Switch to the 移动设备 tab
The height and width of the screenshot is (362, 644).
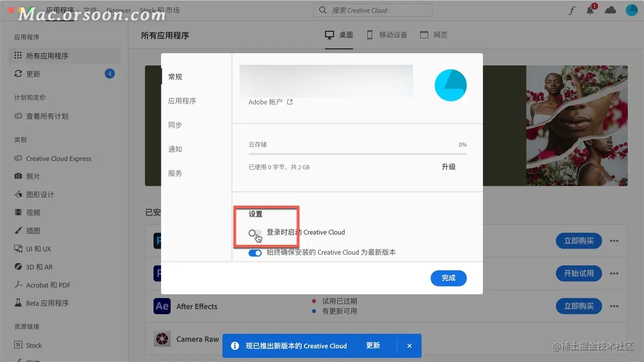coord(386,35)
